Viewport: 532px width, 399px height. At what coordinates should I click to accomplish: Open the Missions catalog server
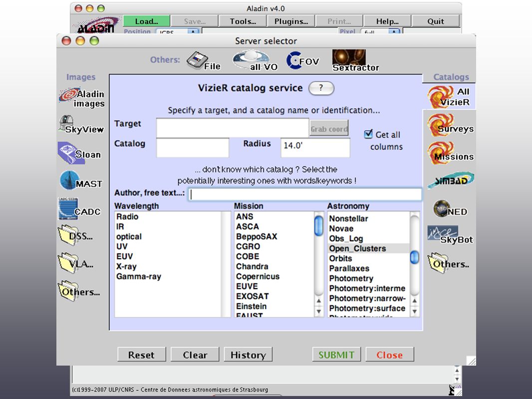(451, 152)
